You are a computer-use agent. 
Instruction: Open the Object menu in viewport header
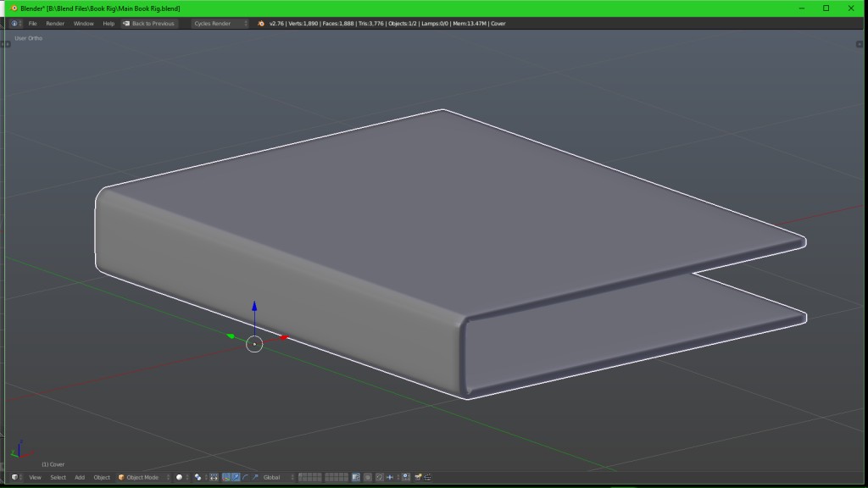point(101,476)
